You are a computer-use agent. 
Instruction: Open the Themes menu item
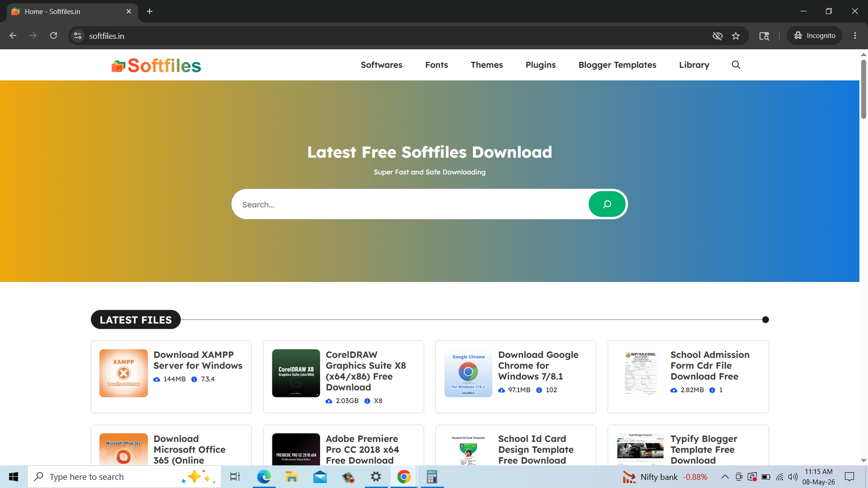(487, 65)
